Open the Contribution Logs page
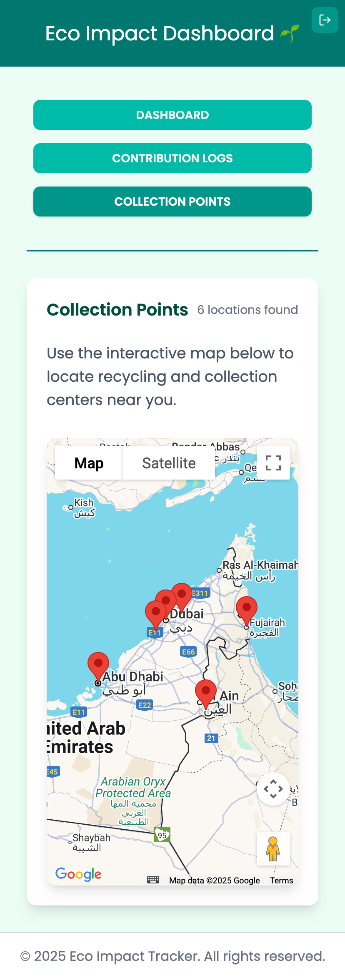 point(172,158)
